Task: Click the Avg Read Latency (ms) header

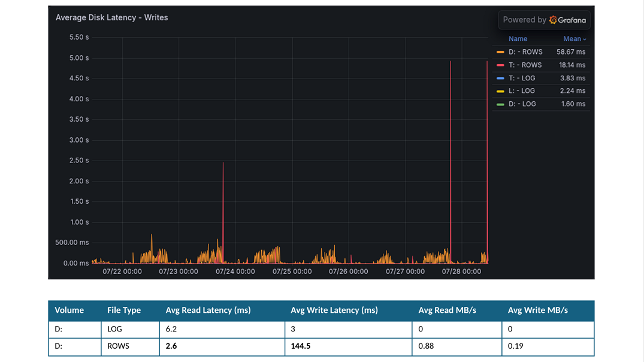Action: 208,310
